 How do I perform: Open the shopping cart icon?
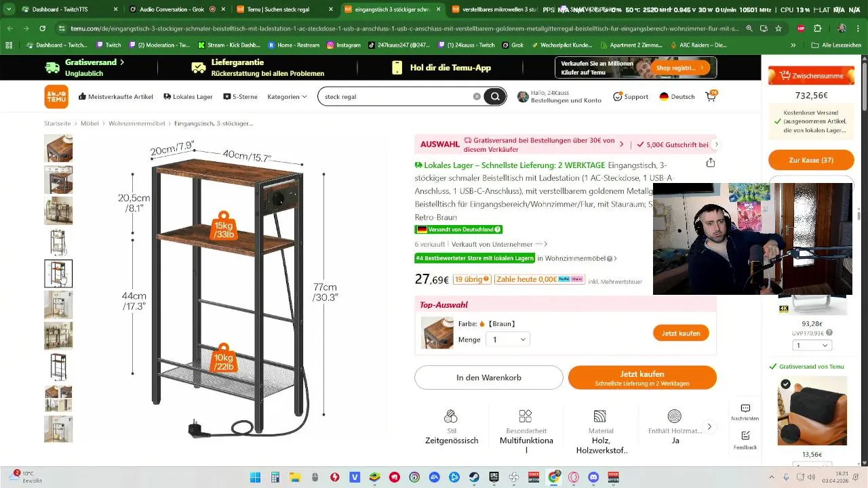click(x=711, y=96)
